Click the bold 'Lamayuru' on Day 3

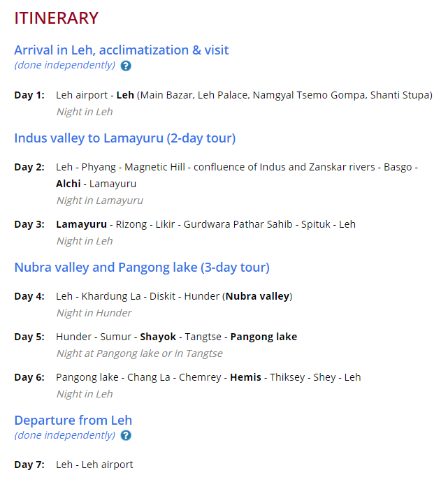point(82,224)
